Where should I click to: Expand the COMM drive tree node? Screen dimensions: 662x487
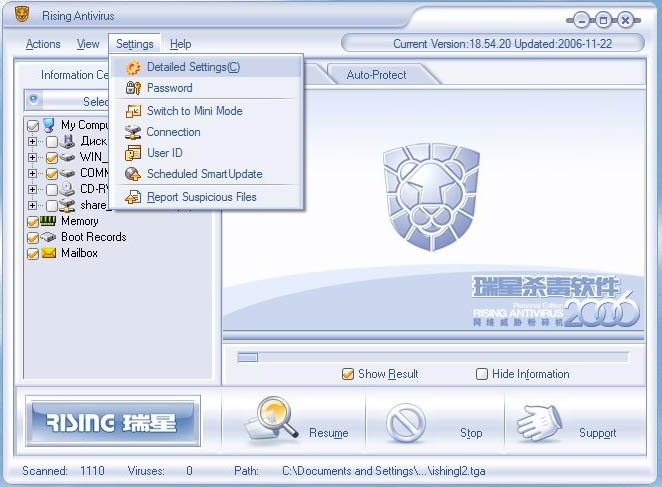click(33, 173)
